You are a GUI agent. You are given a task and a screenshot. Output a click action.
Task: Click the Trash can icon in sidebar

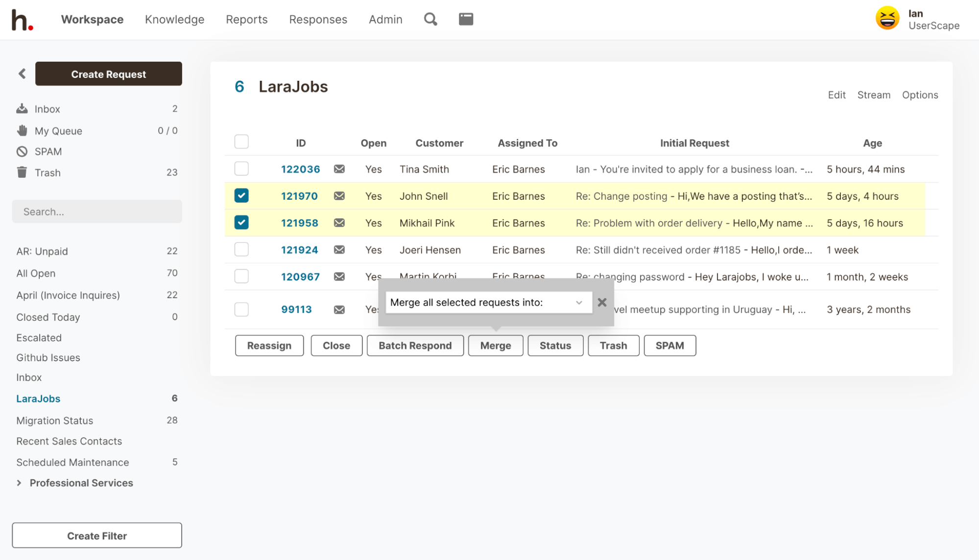pyautogui.click(x=22, y=172)
